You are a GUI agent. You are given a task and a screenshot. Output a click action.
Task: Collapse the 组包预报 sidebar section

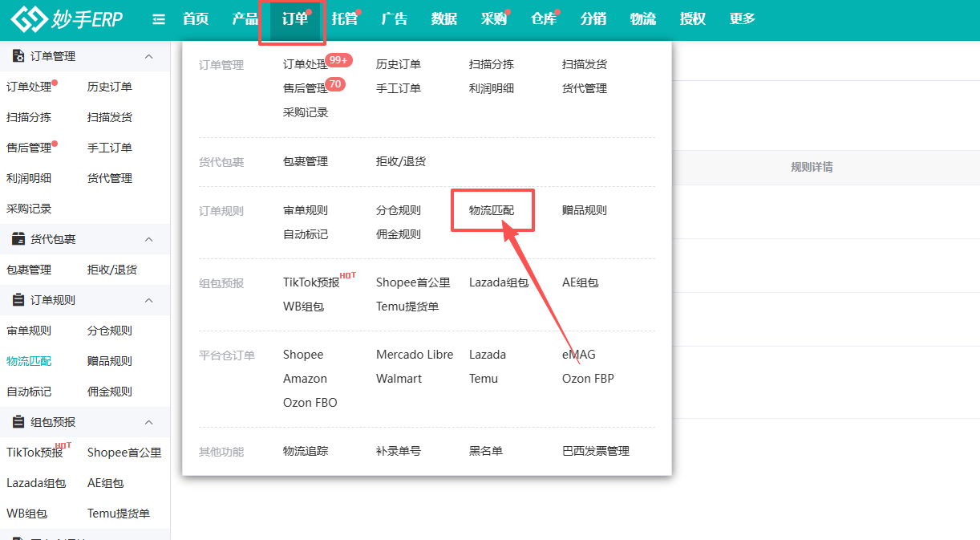point(148,422)
